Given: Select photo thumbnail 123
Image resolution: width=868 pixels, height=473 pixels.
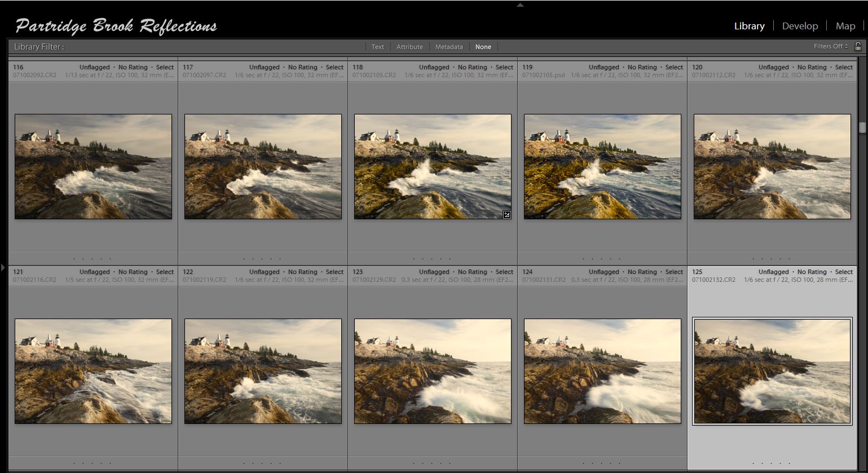Looking at the screenshot, I should (433, 372).
